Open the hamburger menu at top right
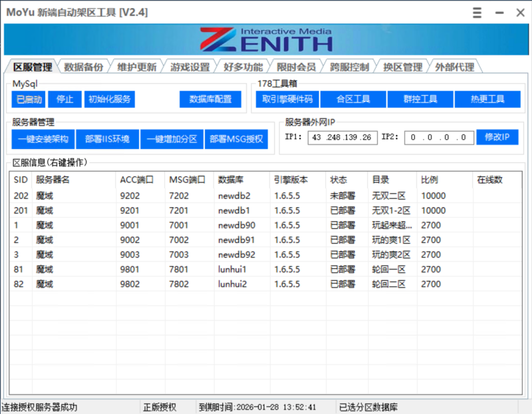The image size is (532, 414). pos(475,13)
